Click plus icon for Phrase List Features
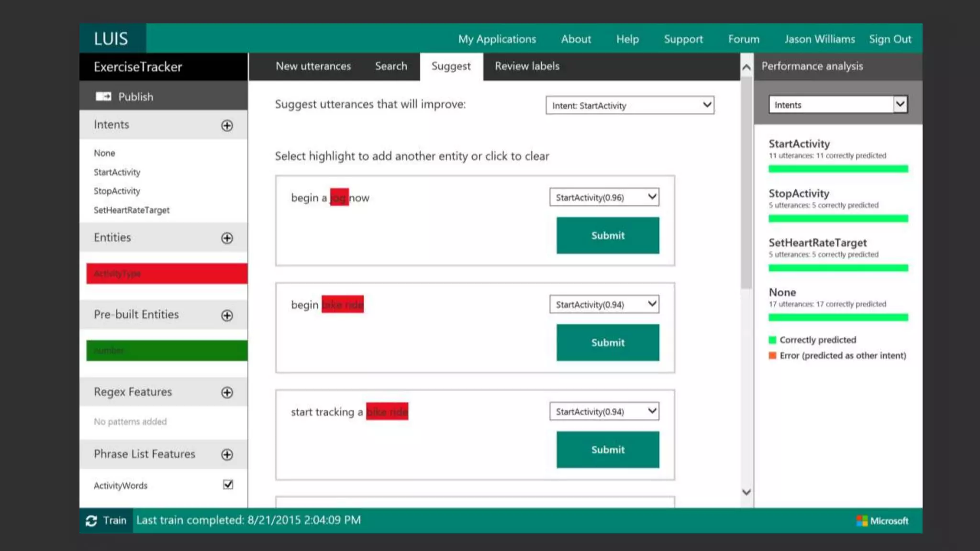The image size is (980, 551). pyautogui.click(x=227, y=454)
